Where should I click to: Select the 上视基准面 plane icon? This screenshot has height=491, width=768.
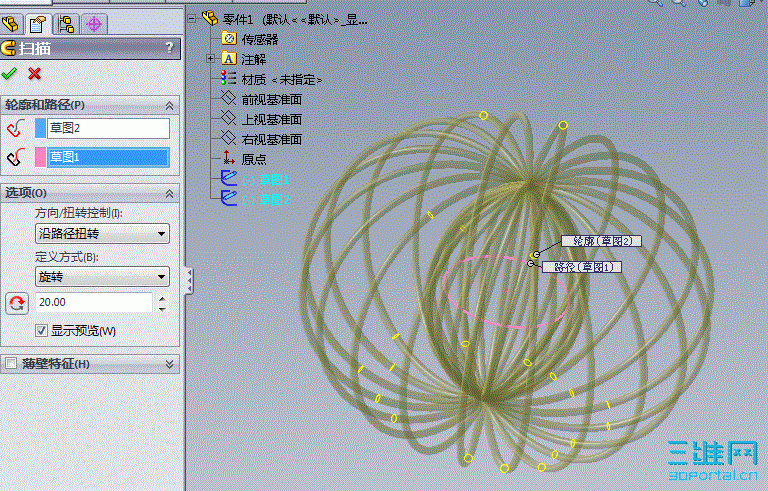[228, 118]
